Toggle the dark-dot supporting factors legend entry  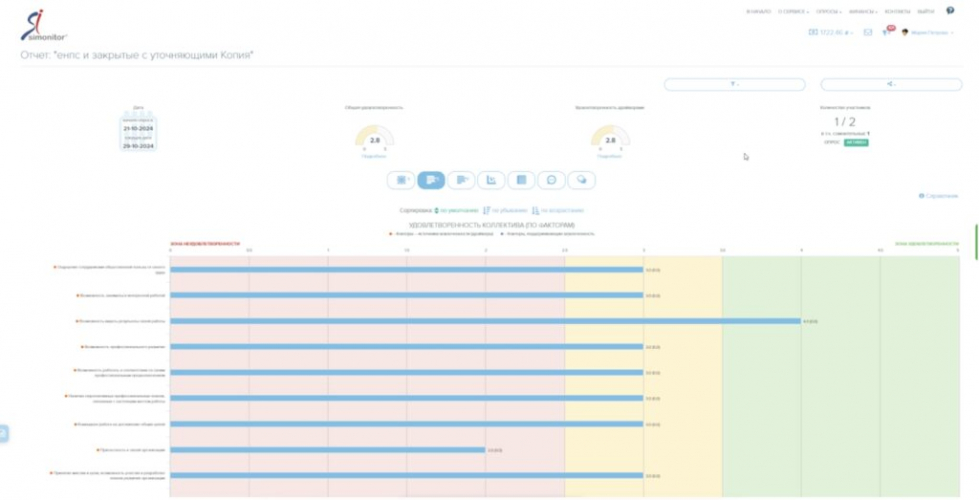547,234
